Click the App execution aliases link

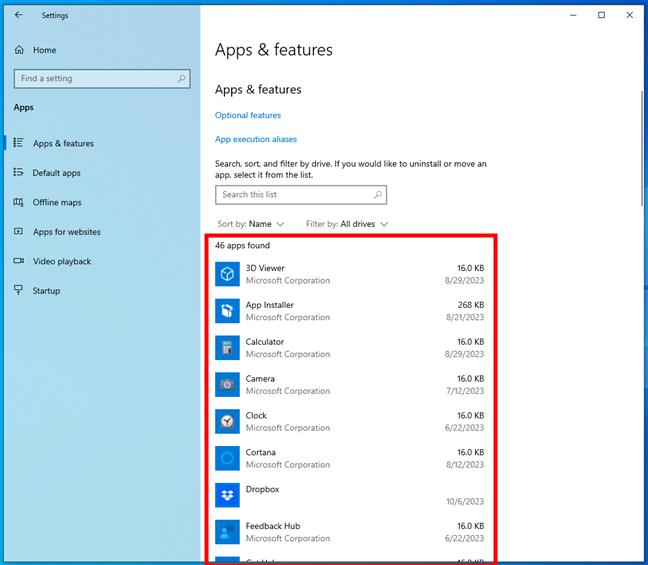coord(256,139)
